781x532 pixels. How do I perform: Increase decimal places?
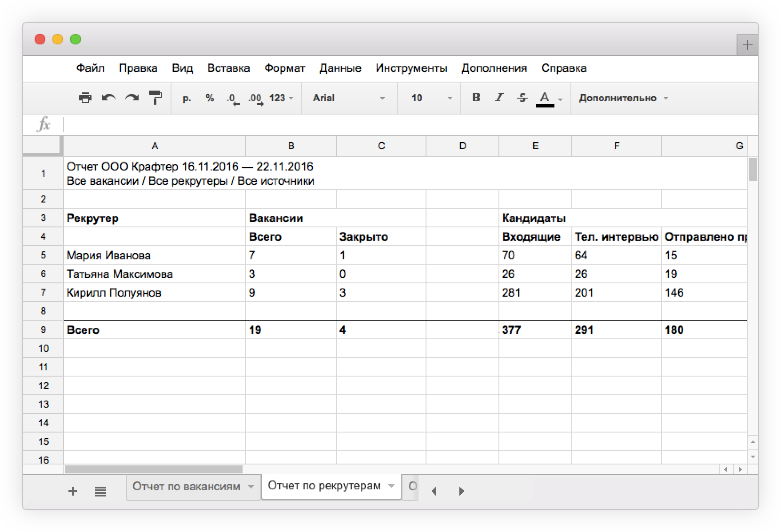(255, 99)
